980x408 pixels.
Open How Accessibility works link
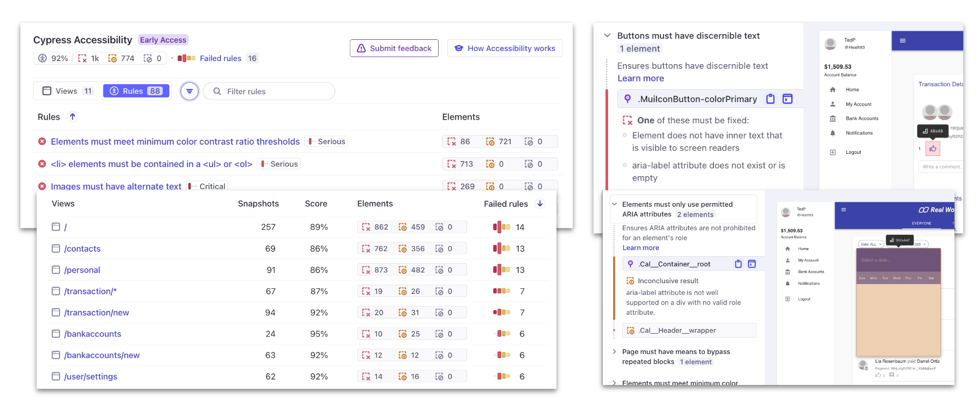tap(504, 48)
